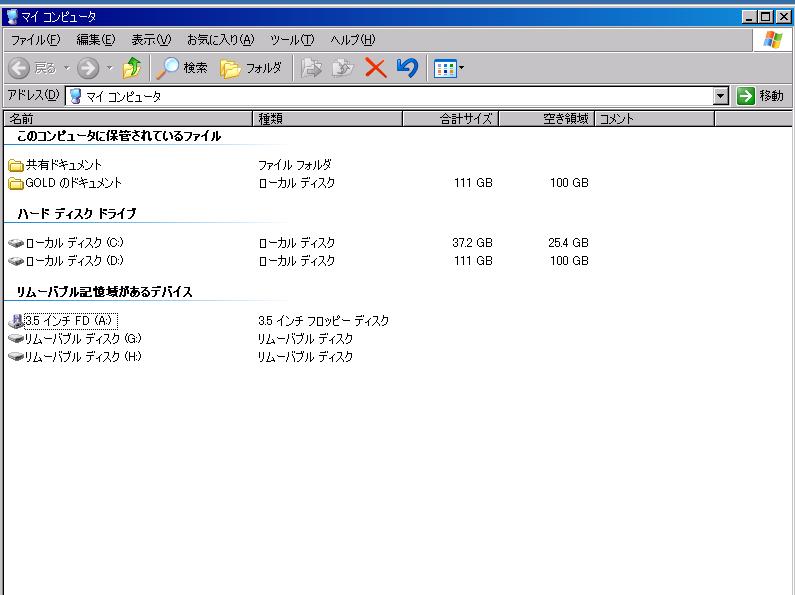This screenshot has height=595, width=795.
Task: Open the お気に入り(A) menu
Action: click(220, 40)
